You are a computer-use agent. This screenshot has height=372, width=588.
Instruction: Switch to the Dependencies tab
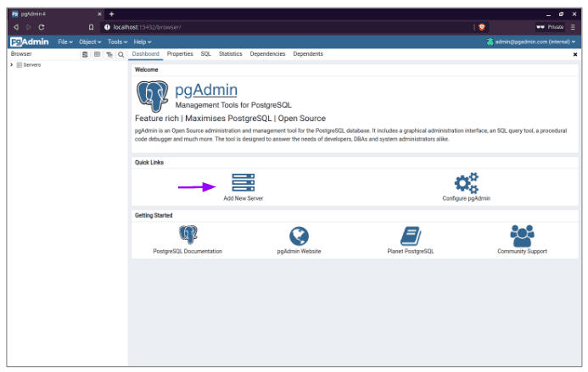tap(268, 54)
